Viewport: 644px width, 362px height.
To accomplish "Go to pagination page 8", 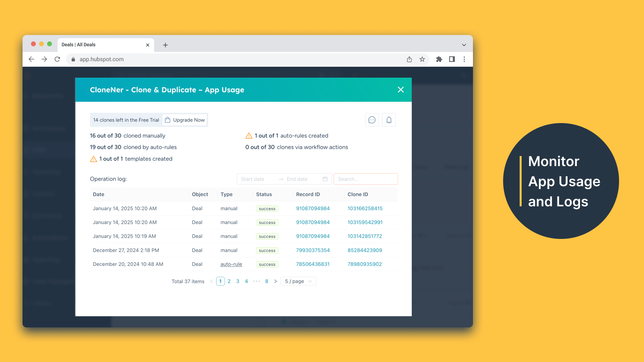I will (266, 281).
